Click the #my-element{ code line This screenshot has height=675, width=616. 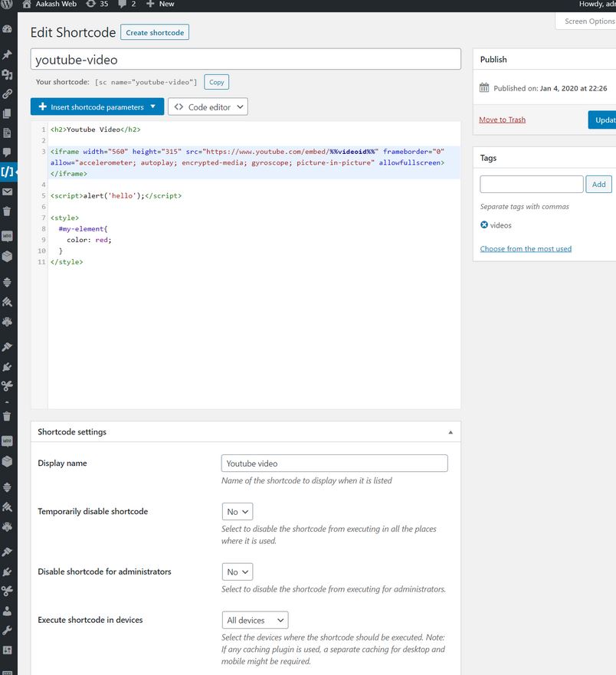pyautogui.click(x=83, y=228)
